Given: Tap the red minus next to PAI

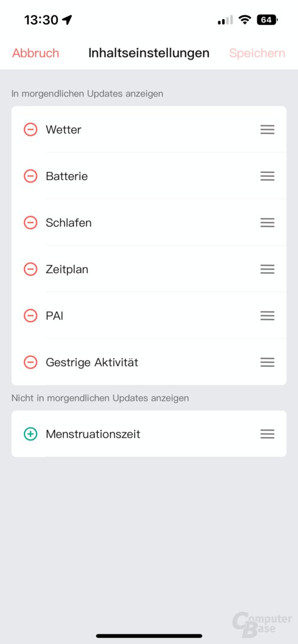Looking at the screenshot, I should 30,316.
